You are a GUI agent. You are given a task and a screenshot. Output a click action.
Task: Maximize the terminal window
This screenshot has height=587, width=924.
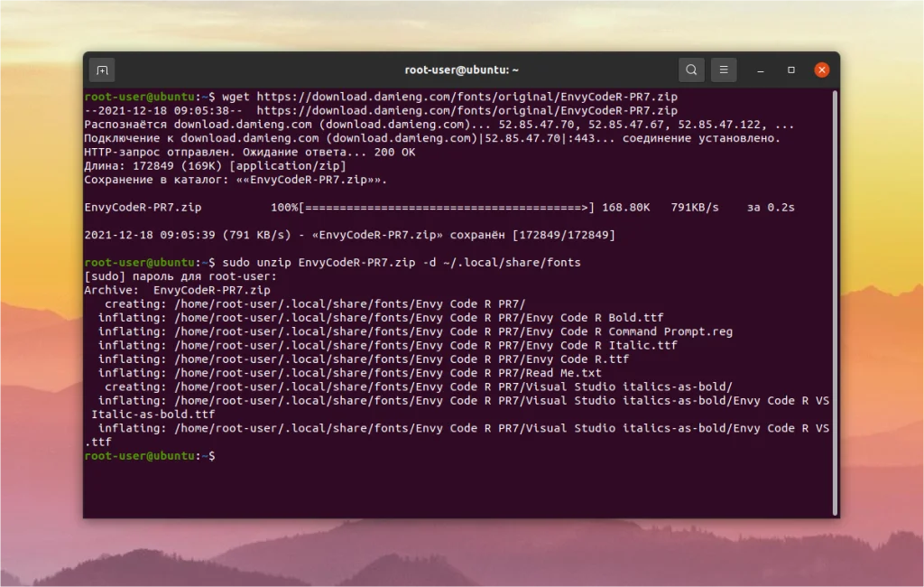coord(790,69)
